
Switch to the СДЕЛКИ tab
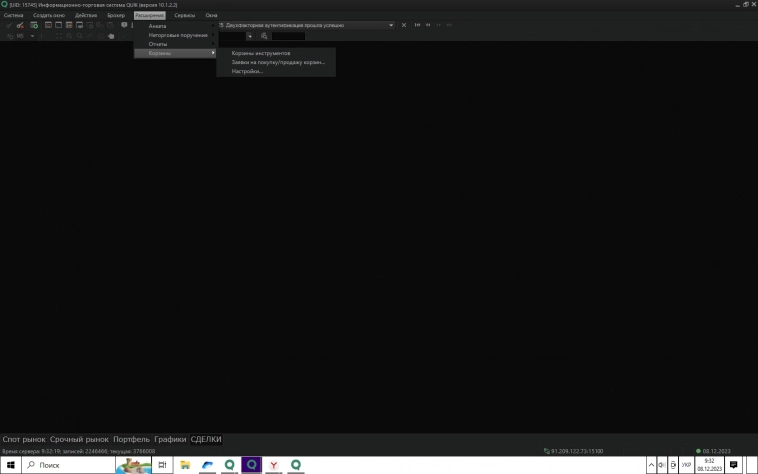[206, 439]
